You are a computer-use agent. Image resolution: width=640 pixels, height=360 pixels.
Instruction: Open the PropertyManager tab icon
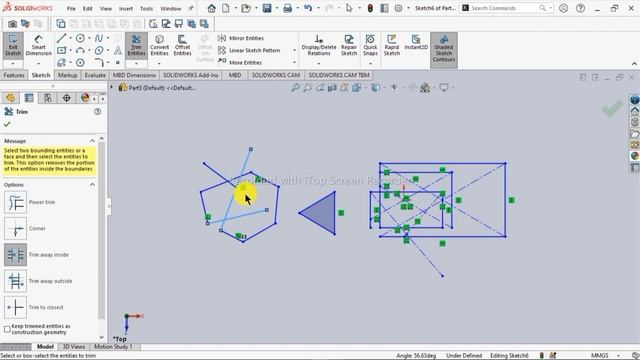pyautogui.click(x=29, y=98)
